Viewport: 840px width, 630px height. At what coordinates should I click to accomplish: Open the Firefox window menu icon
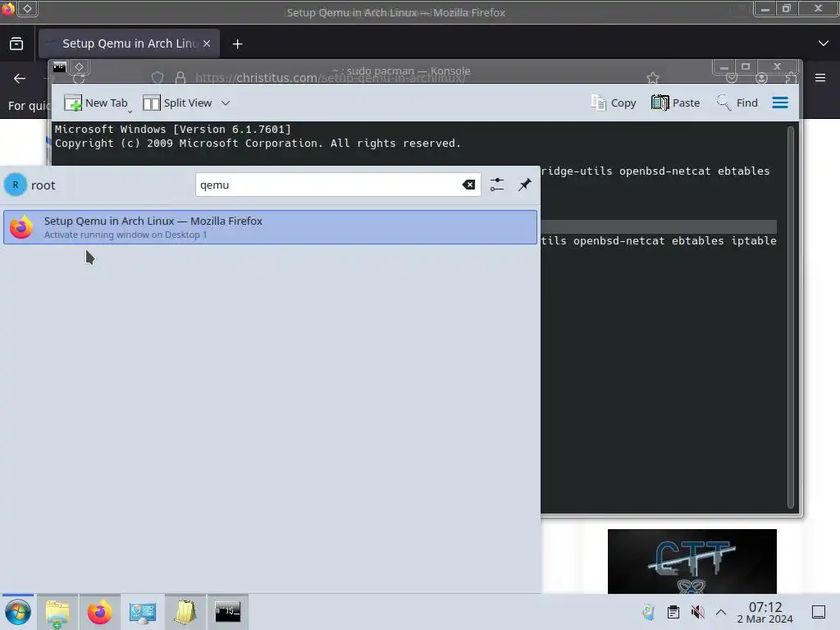(x=7, y=8)
